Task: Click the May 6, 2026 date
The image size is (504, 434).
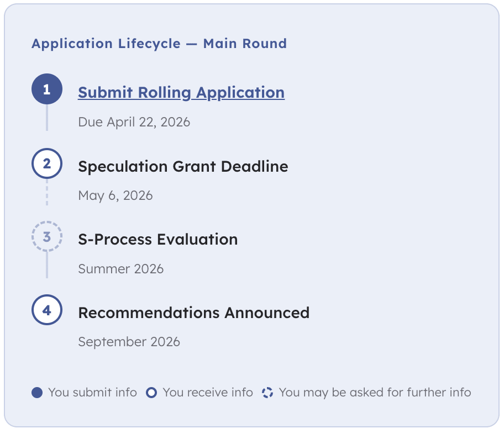Action: click(x=115, y=195)
